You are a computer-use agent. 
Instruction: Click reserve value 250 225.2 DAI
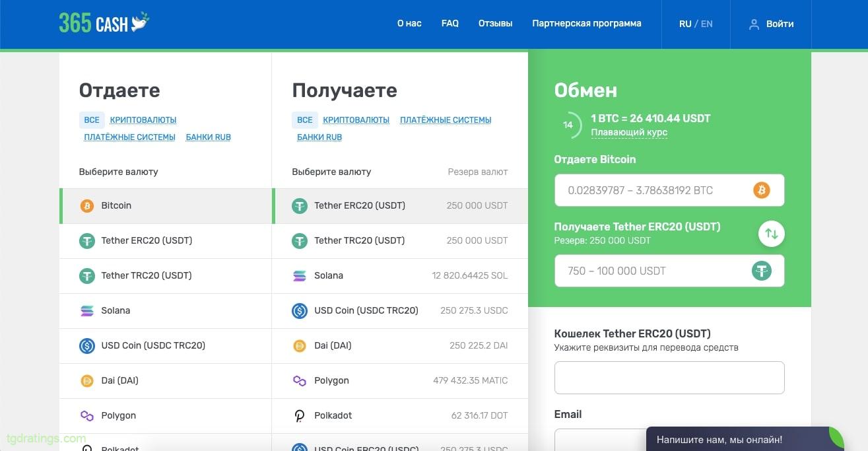click(x=479, y=346)
